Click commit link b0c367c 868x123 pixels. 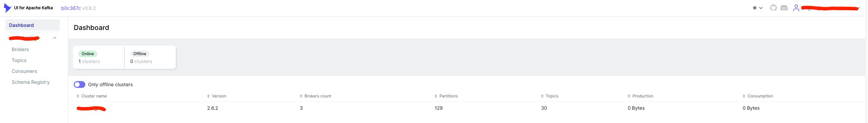coord(71,8)
